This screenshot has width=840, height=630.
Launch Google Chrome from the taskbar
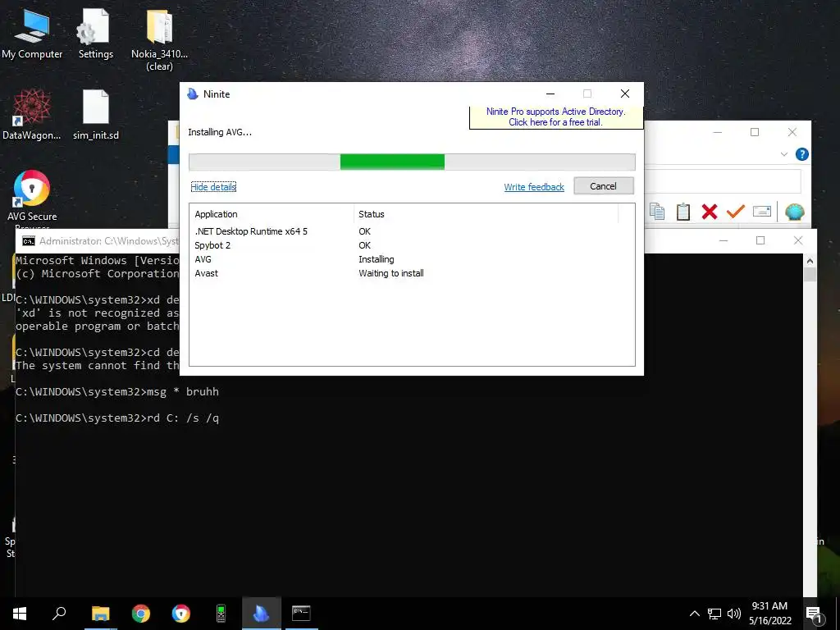point(141,614)
